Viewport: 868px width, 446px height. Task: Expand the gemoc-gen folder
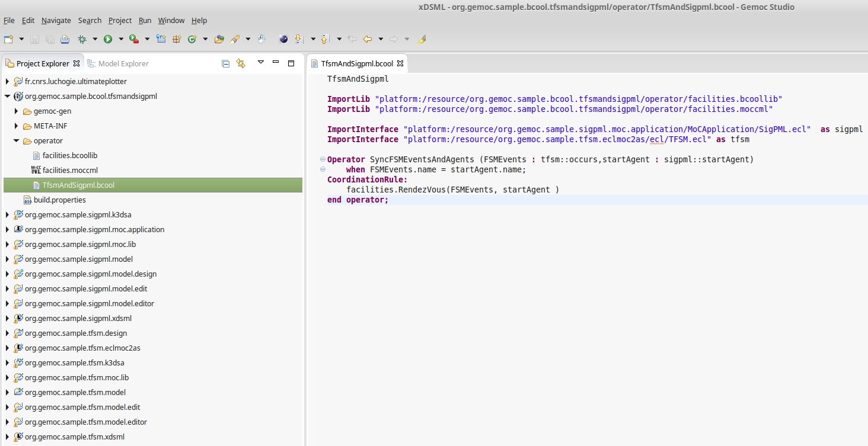tap(17, 111)
